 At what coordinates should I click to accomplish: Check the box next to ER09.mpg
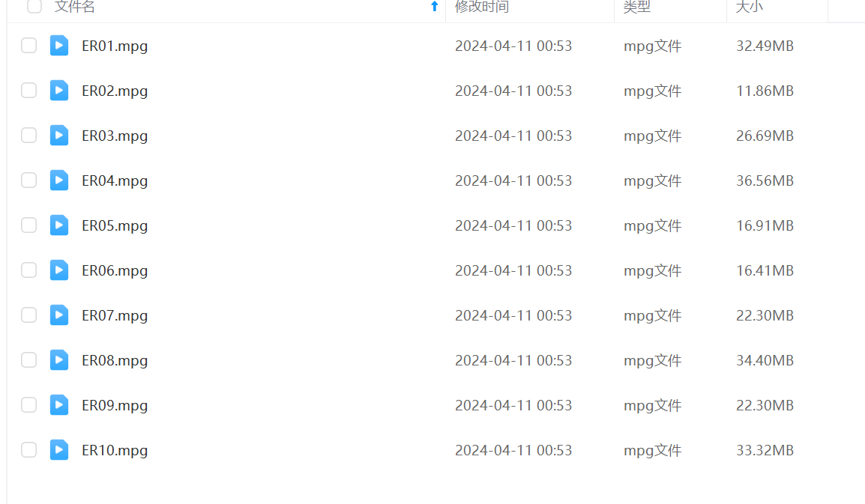[28, 404]
